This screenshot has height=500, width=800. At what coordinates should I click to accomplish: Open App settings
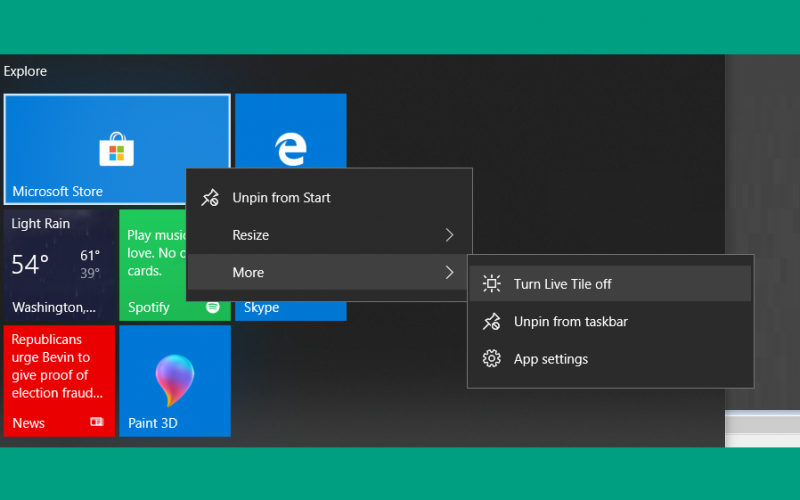(610, 359)
